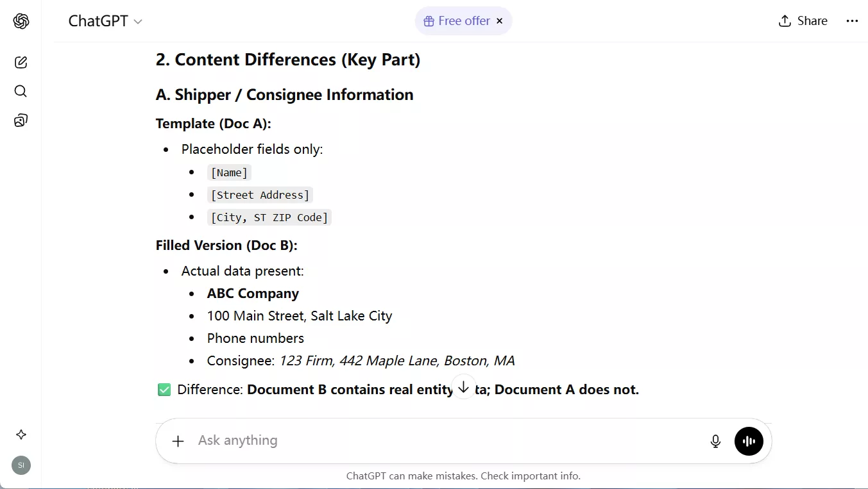Screen dimensions: 868x489
Task: Click the gift icon on the Free offer badge
Action: click(x=428, y=21)
